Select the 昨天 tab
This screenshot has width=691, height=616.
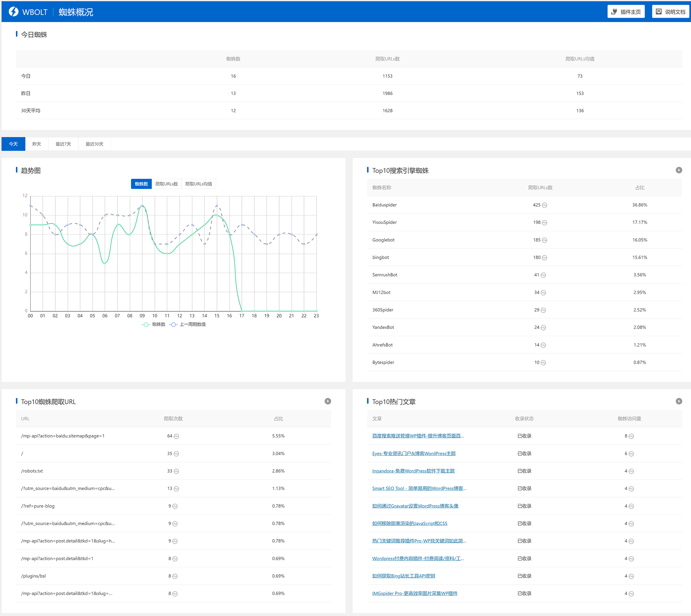click(x=37, y=144)
